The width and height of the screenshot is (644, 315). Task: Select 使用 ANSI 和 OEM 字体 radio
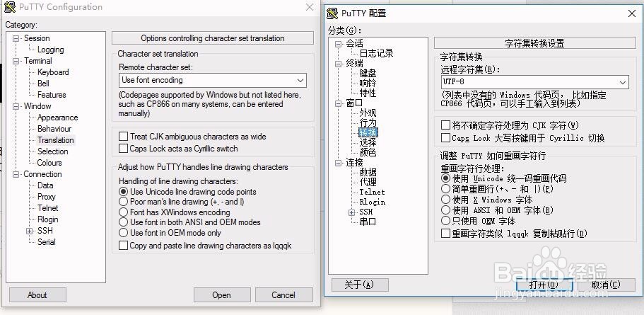(x=445, y=210)
